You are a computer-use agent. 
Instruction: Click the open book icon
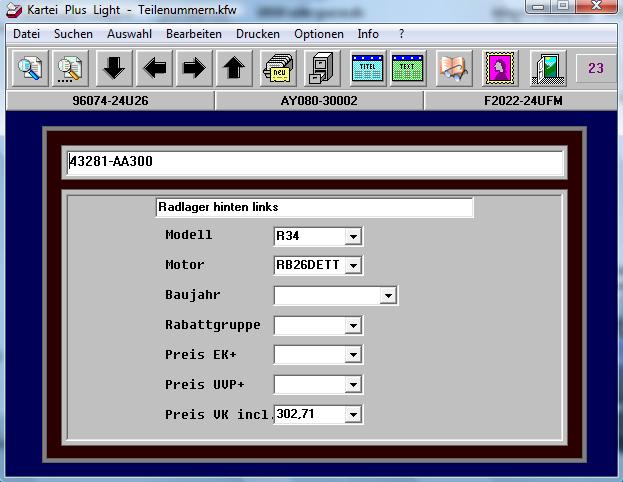453,69
